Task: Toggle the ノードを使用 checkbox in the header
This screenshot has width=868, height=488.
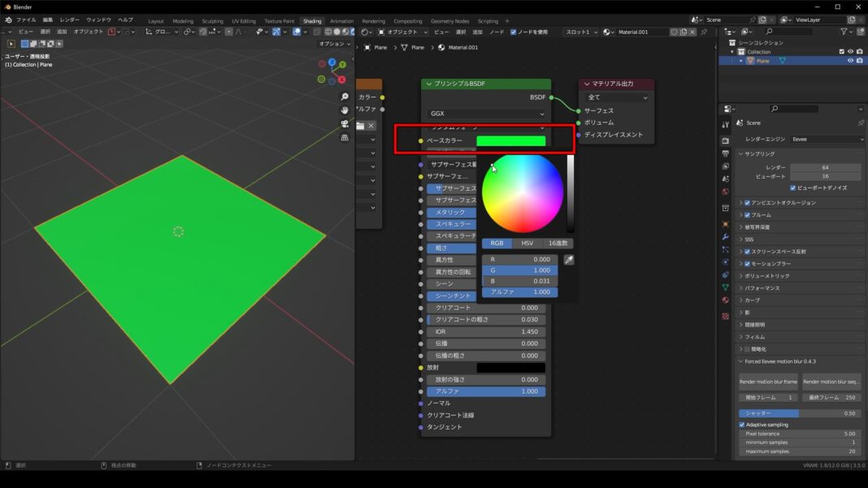Action: (x=514, y=33)
